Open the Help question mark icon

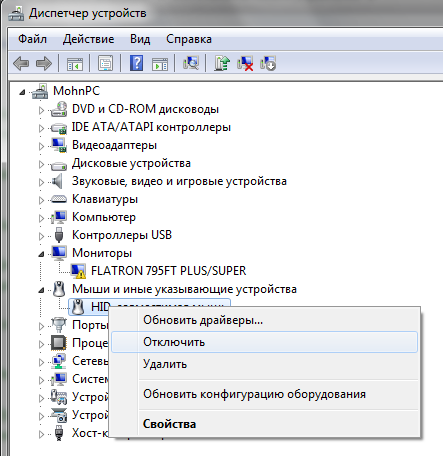pyautogui.click(x=136, y=63)
